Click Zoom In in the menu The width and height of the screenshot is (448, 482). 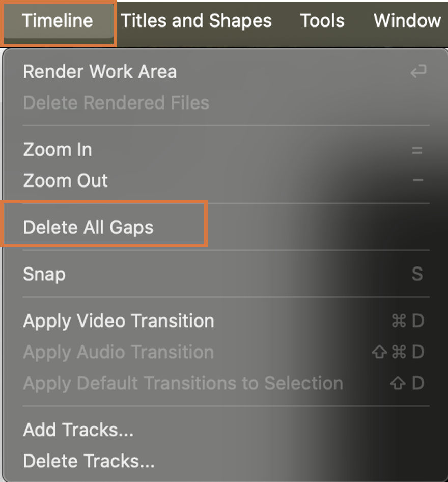click(x=58, y=150)
